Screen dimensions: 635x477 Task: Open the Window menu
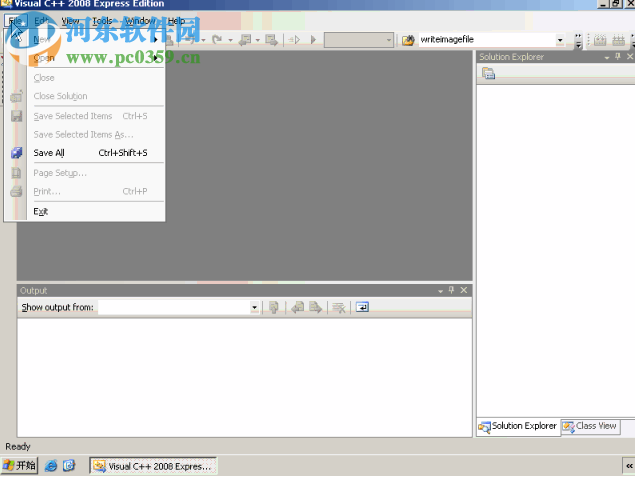(139, 21)
